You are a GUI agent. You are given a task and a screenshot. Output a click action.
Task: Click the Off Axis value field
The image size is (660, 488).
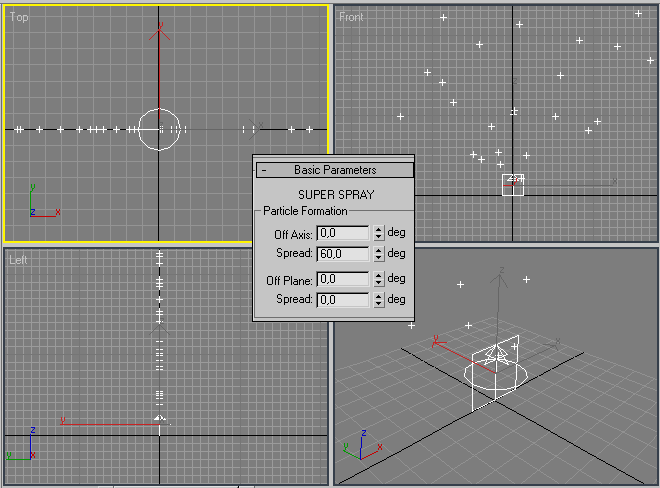point(343,234)
